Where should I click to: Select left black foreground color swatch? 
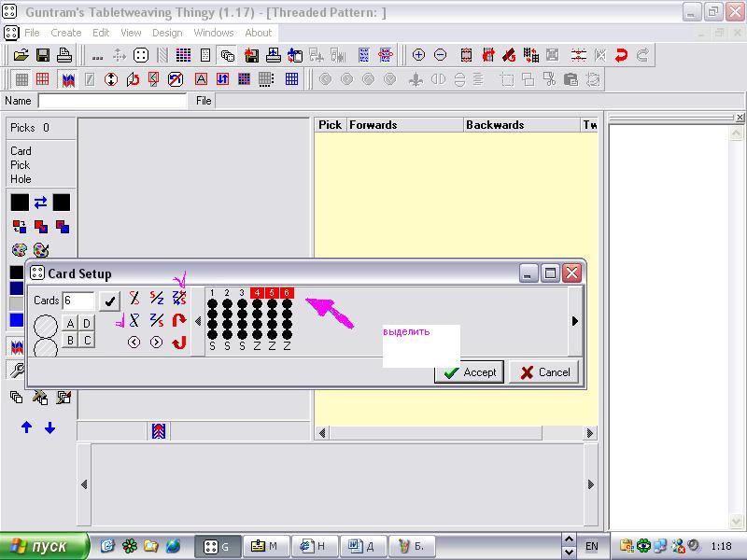coord(20,203)
